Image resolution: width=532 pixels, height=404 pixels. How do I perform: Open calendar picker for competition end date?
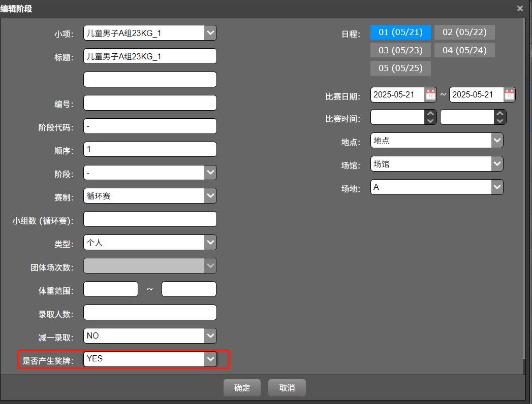(509, 95)
